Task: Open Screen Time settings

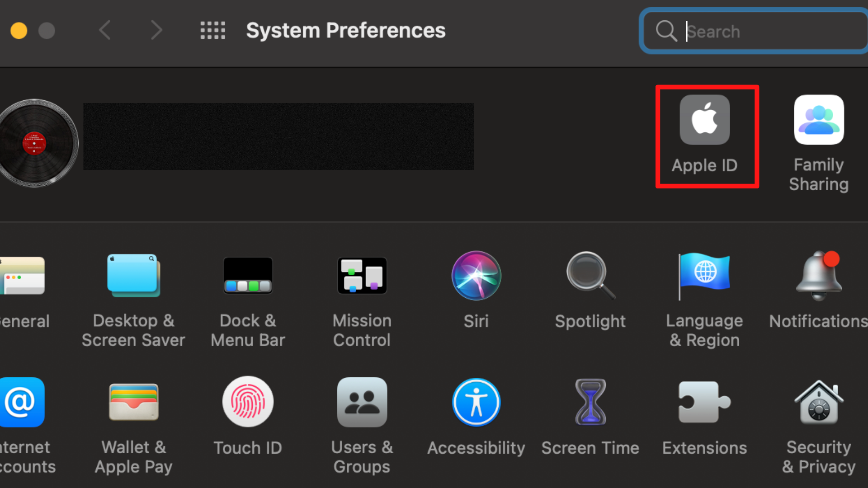Action: click(x=590, y=402)
